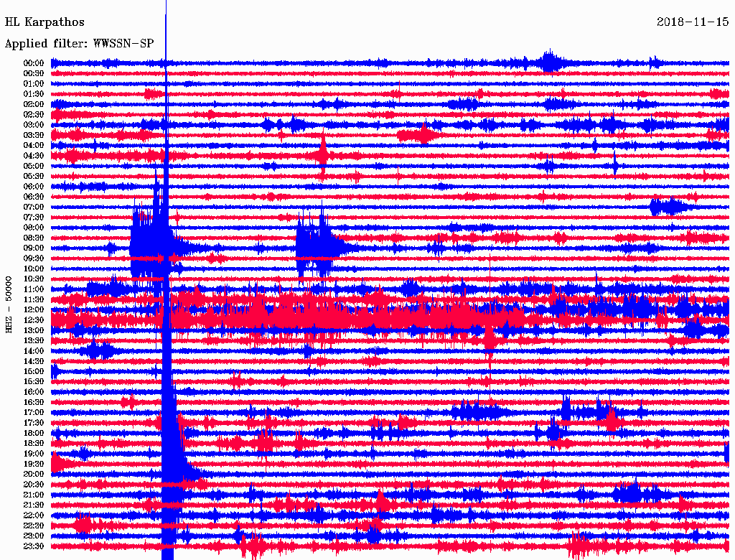Select the 13:00 time label

[x=34, y=330]
